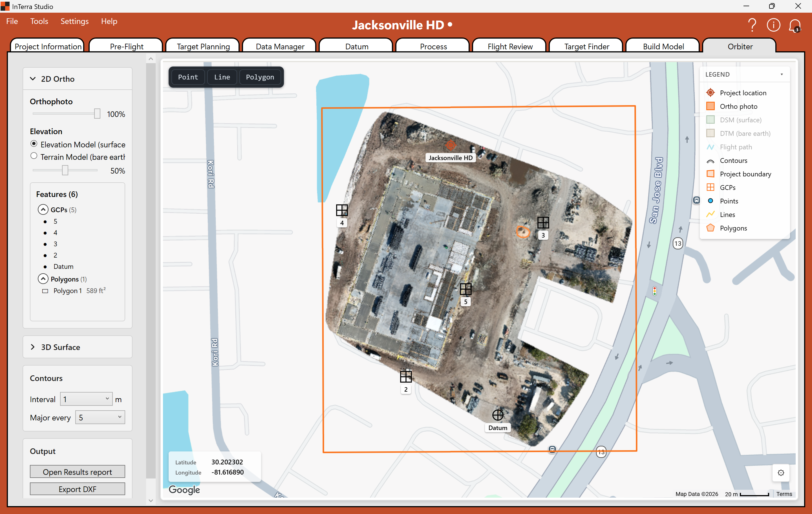Toggle Ortho photo layer in legend
Image resolution: width=812 pixels, height=514 pixels.
point(731,106)
